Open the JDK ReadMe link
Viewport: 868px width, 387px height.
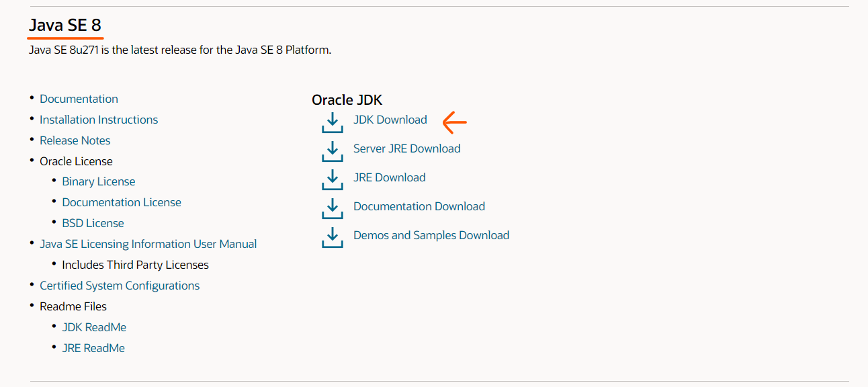pos(94,327)
